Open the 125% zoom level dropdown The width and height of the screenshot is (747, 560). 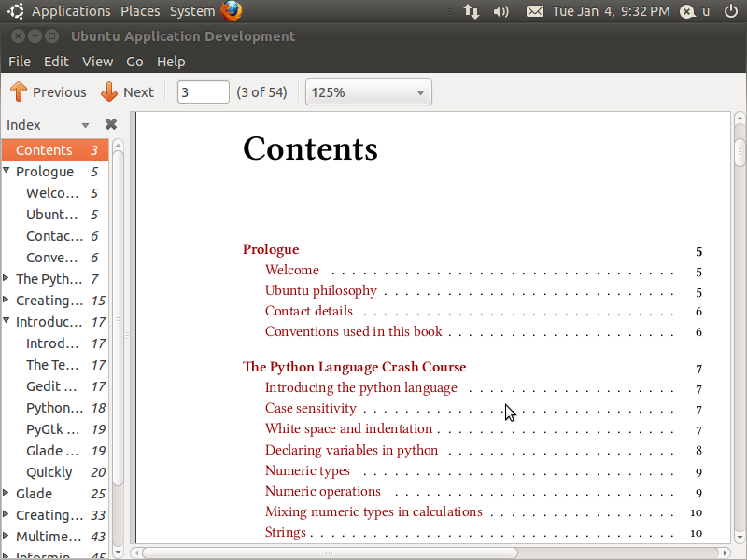(368, 92)
